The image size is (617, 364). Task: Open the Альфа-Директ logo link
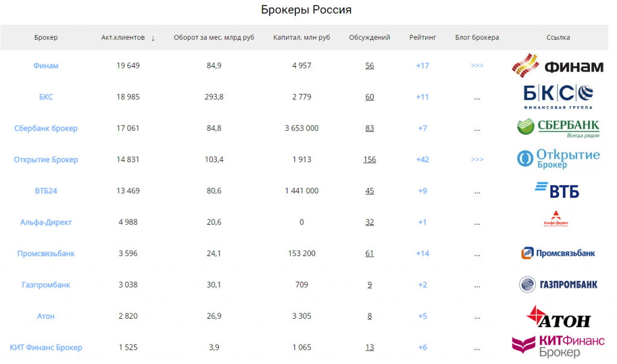556,219
